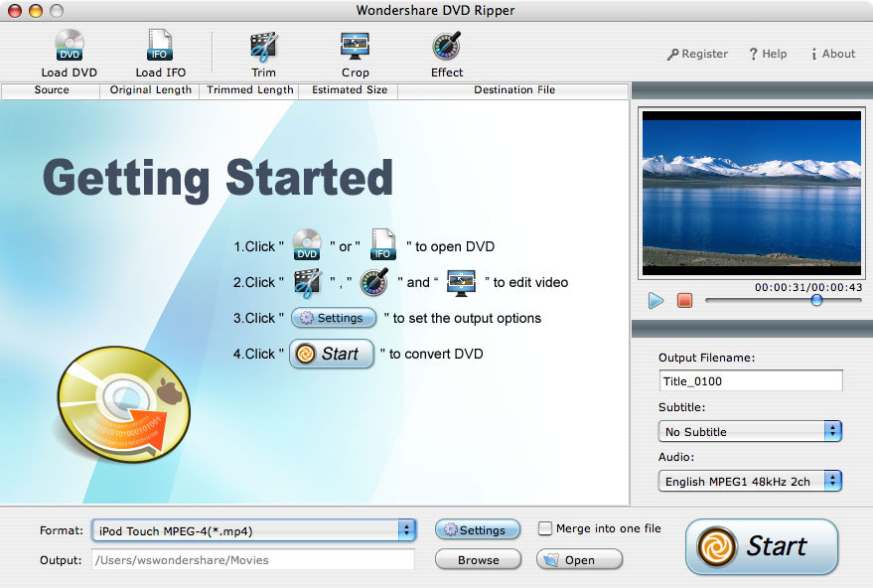This screenshot has height=588, width=873.
Task: Open the About info link
Action: point(833,54)
